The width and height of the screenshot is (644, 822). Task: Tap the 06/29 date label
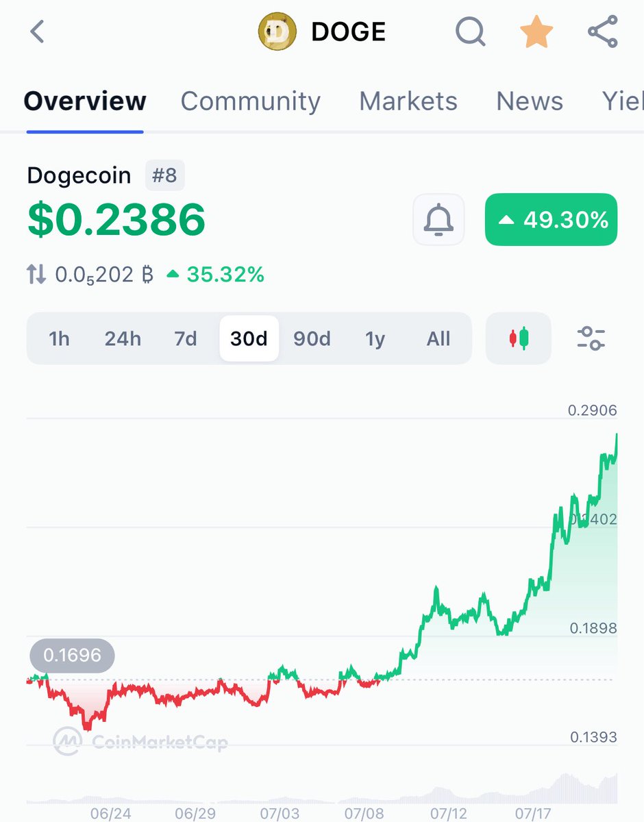pos(196,812)
